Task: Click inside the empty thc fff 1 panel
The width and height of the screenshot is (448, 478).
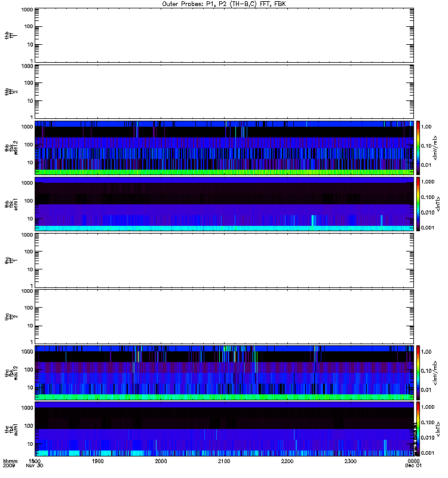Action: pos(224,261)
